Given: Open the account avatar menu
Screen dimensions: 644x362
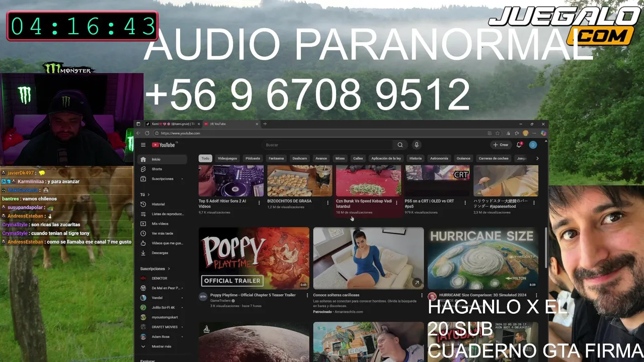Looking at the screenshot, I should click(x=533, y=145).
